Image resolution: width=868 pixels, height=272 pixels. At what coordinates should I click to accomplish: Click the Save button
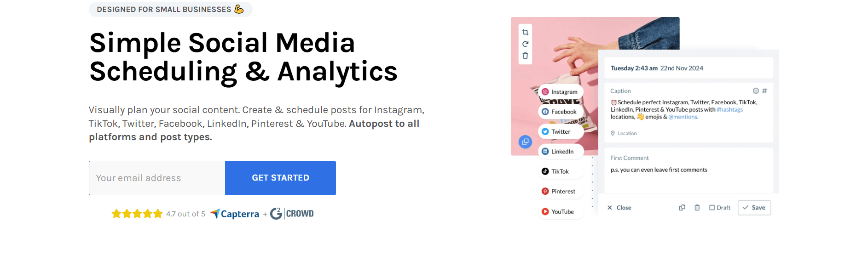pos(754,208)
